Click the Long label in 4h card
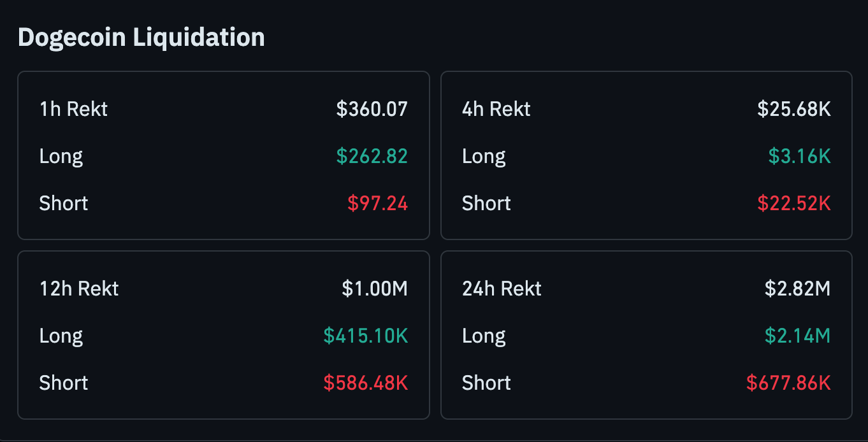 pyautogui.click(x=484, y=156)
